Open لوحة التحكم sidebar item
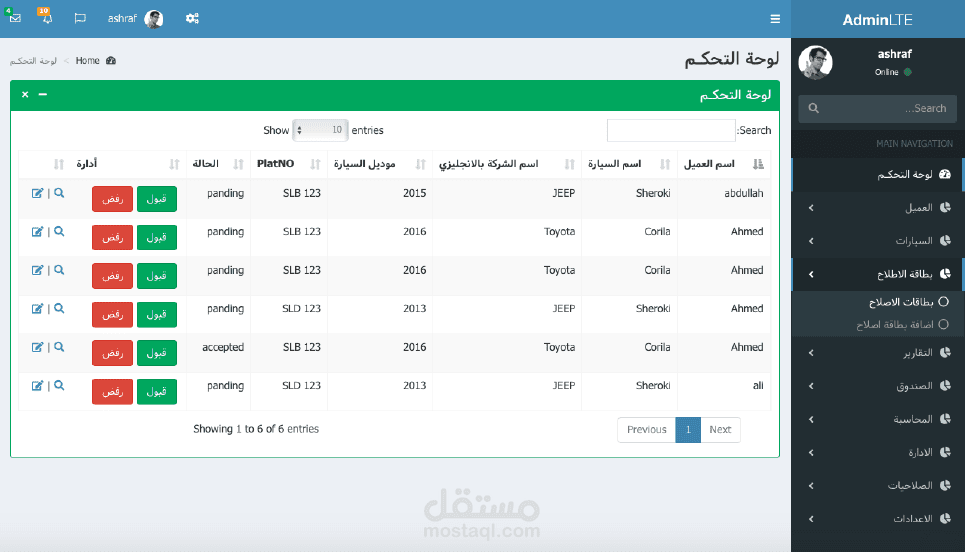The height and width of the screenshot is (552, 965). click(x=878, y=175)
